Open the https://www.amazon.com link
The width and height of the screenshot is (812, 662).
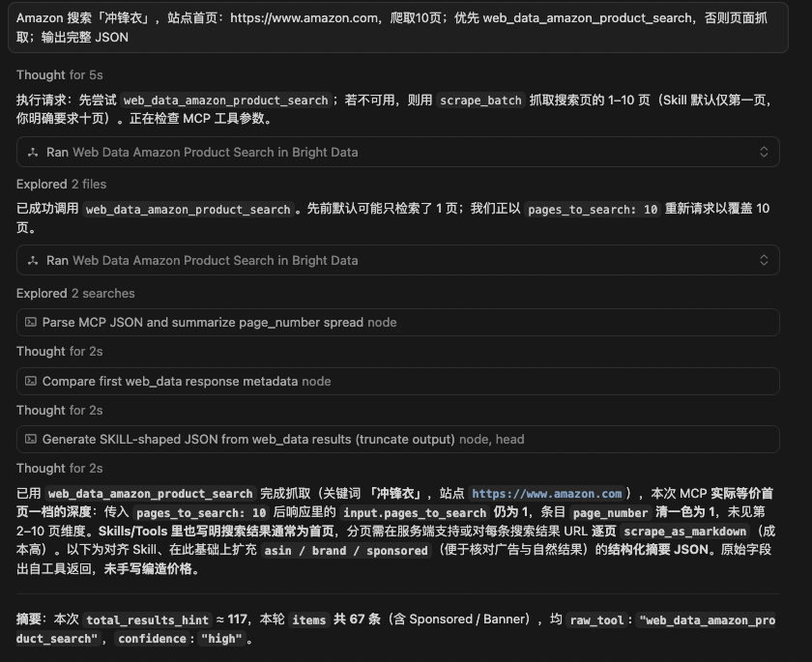pos(546,494)
